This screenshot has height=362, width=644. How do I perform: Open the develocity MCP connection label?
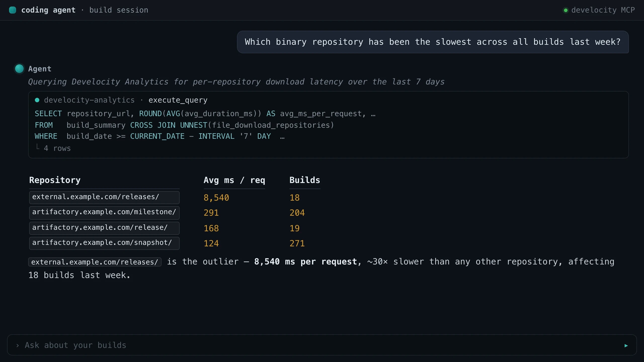[603, 10]
